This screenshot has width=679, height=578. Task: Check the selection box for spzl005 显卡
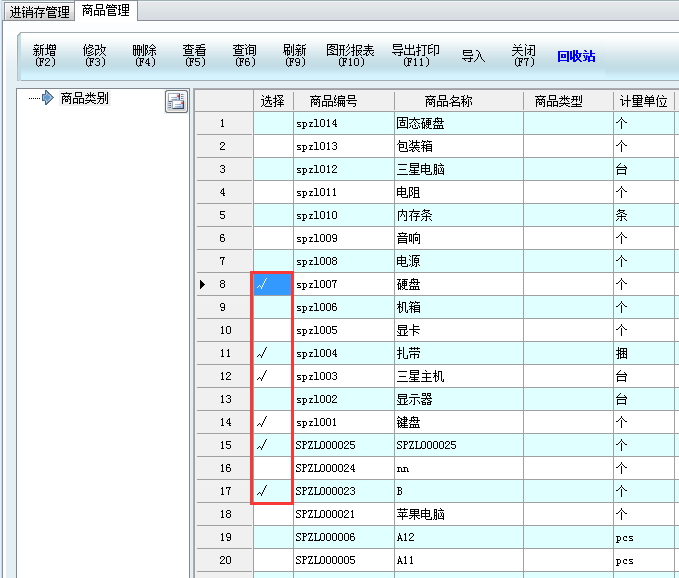pyautogui.click(x=273, y=330)
